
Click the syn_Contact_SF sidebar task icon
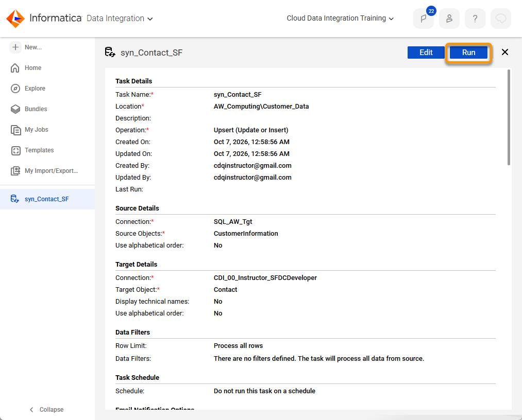tap(14, 199)
